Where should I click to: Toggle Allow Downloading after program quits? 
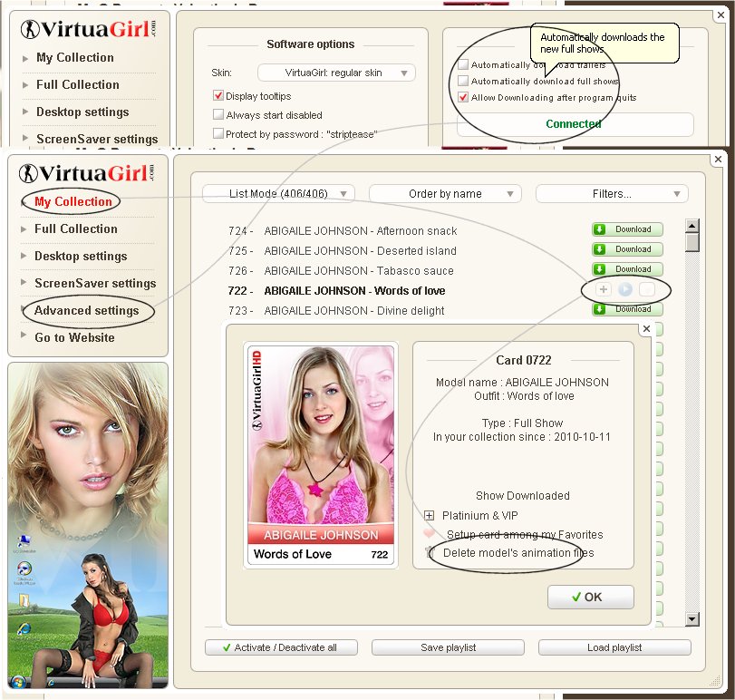click(x=464, y=97)
